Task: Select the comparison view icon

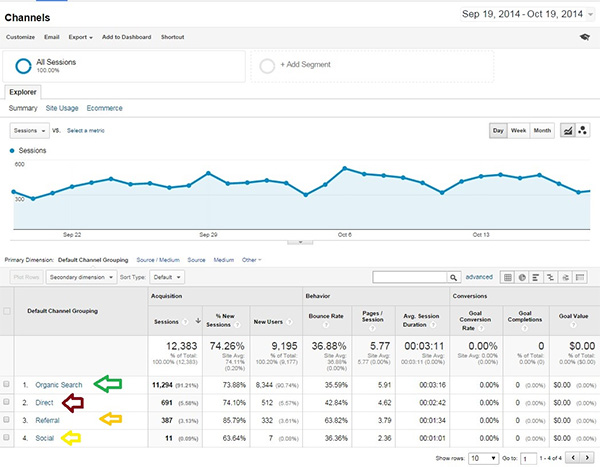Action: click(551, 276)
